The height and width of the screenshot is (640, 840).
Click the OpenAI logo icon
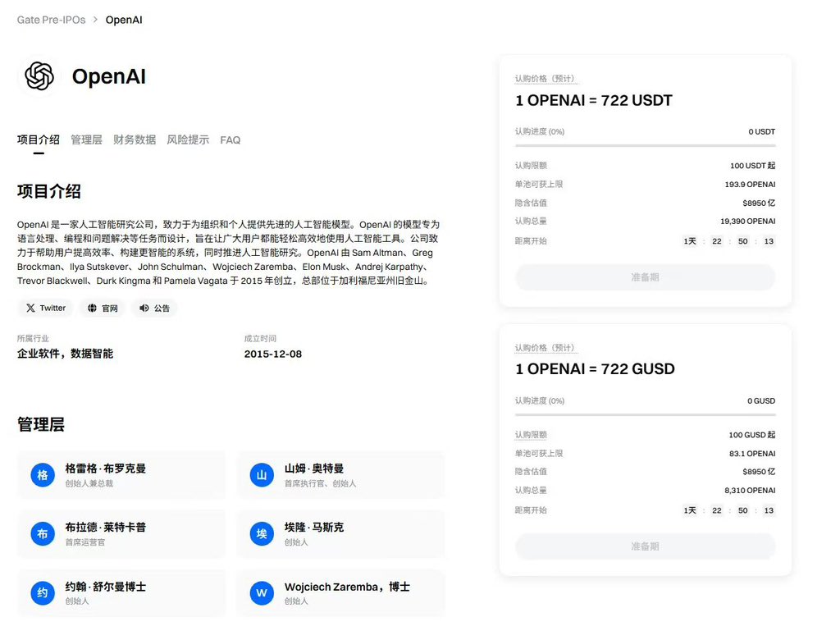point(39,76)
